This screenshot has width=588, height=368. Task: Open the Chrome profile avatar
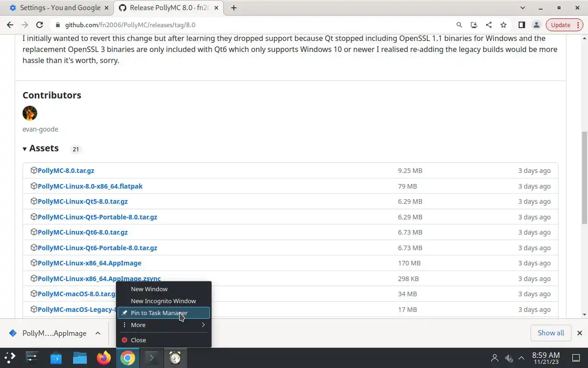[x=536, y=25]
